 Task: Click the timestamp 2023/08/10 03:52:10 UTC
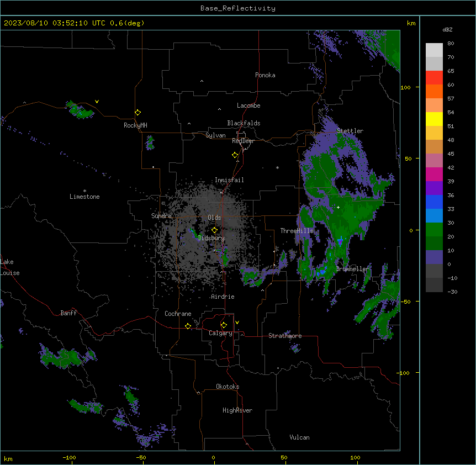pyautogui.click(x=56, y=23)
